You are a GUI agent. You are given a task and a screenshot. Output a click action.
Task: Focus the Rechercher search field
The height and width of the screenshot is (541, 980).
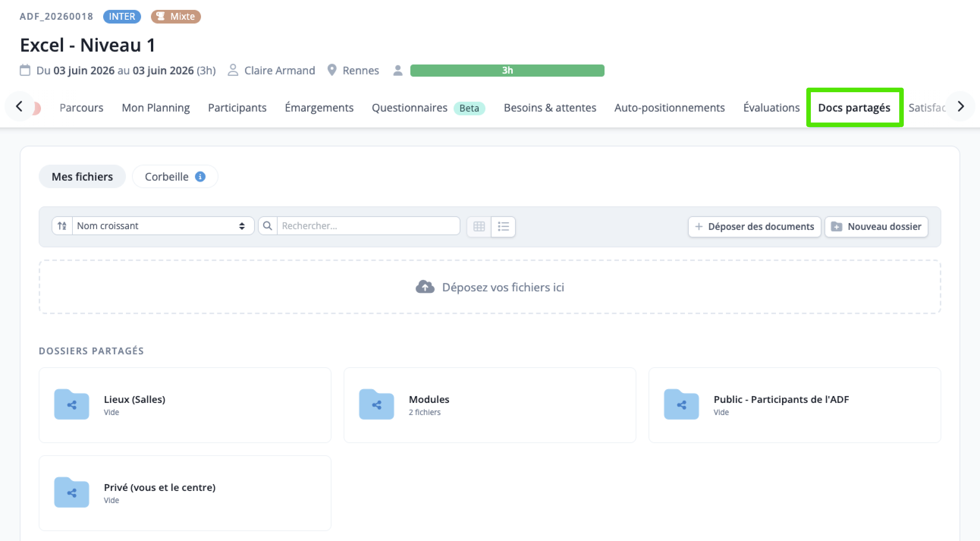click(x=368, y=226)
